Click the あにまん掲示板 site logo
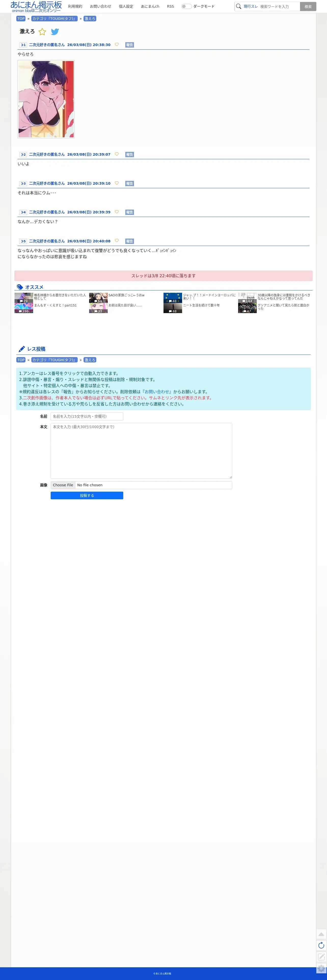Image resolution: width=327 pixels, height=980 pixels. (36, 6)
